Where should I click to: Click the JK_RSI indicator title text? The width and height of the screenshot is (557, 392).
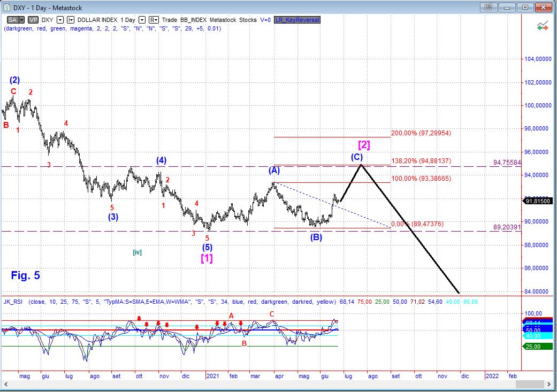pos(14,302)
